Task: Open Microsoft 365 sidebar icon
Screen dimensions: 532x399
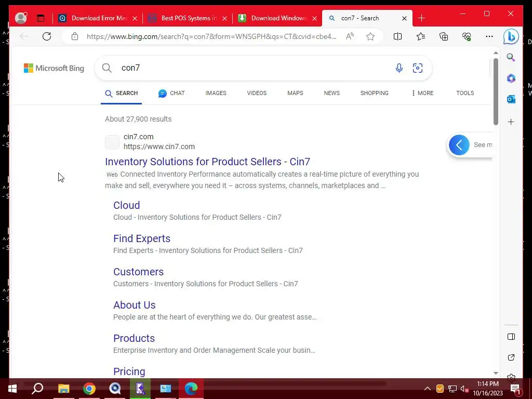Action: point(511,78)
